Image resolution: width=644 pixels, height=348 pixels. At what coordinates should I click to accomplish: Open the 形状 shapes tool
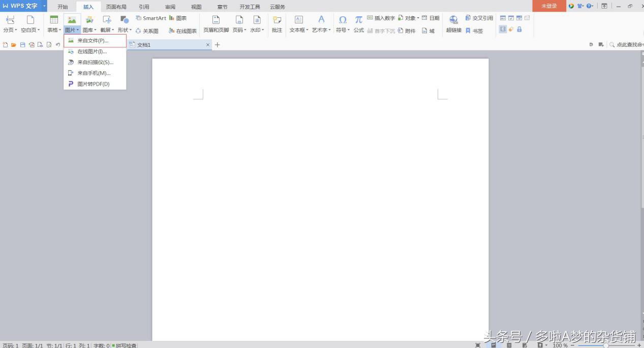click(124, 20)
